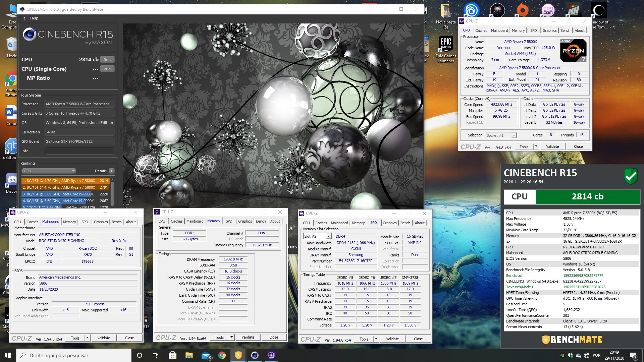Image resolution: width=644 pixels, height=362 pixels.
Task: Run the CPU (Single Core) benchmark
Action: pyautogui.click(x=107, y=69)
